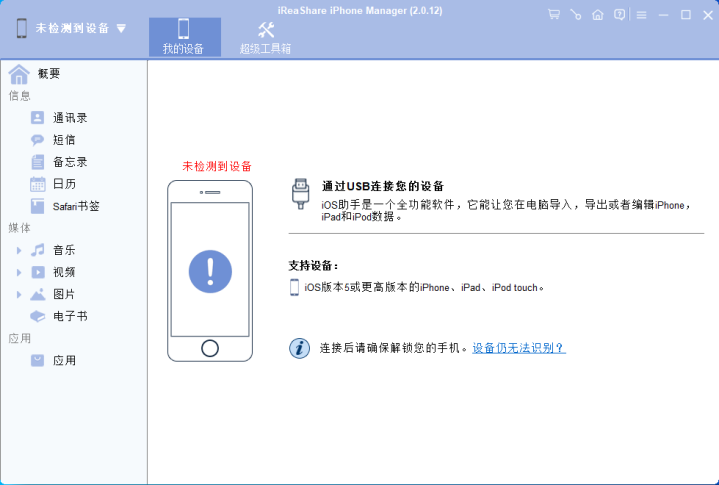Screen dimensions: 719x485
Task: Expand the 音乐 music tree node
Action: tap(19, 250)
